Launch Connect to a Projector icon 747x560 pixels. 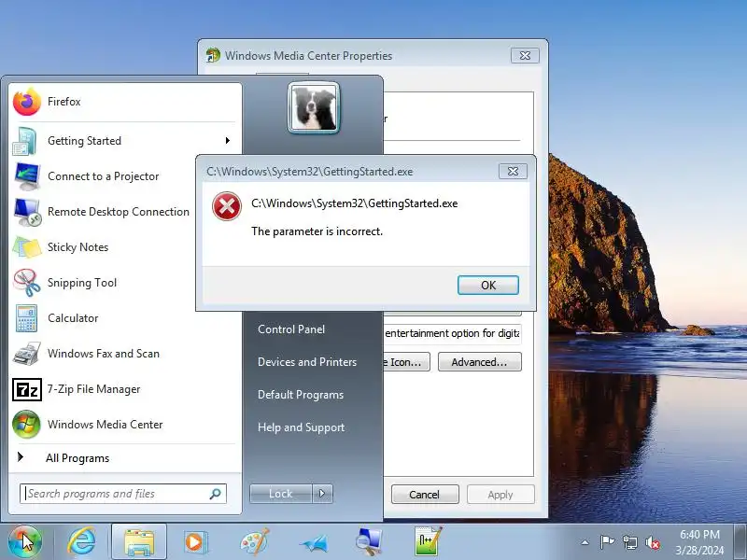click(x=27, y=176)
